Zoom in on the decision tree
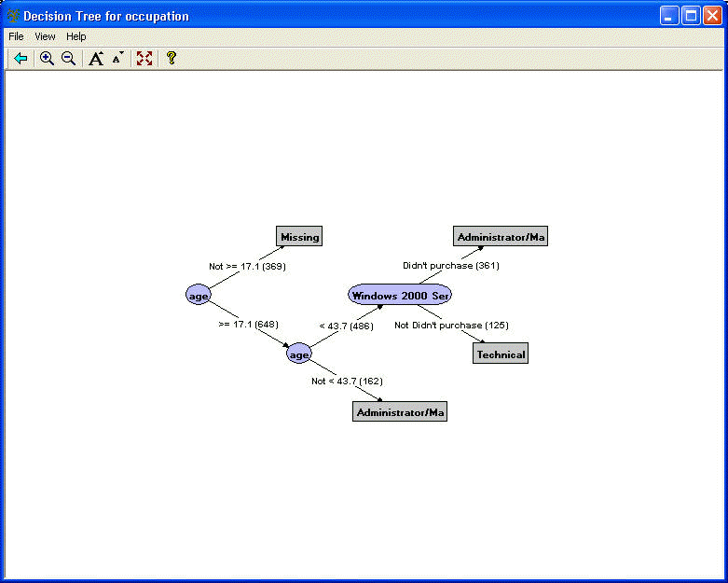 pos(47,59)
